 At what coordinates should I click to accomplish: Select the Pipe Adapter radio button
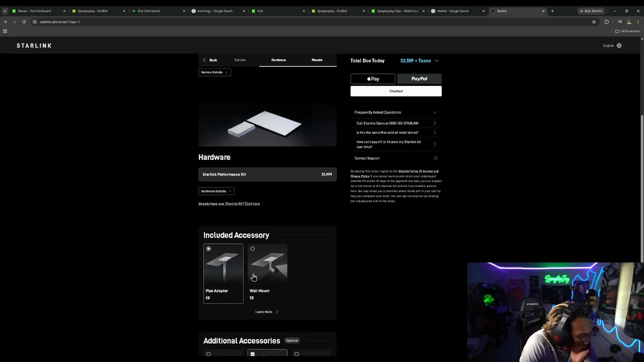[208, 249]
